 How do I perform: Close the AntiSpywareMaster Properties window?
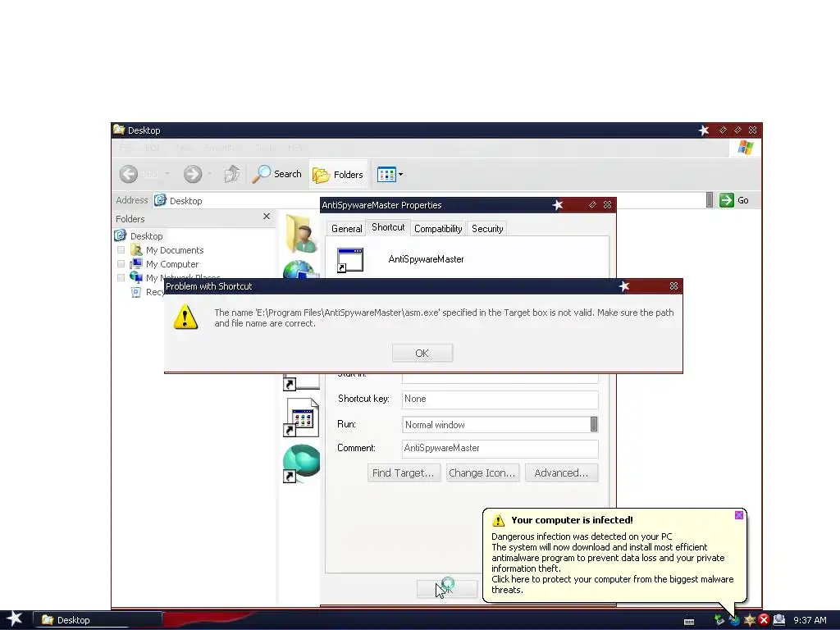[608, 204]
